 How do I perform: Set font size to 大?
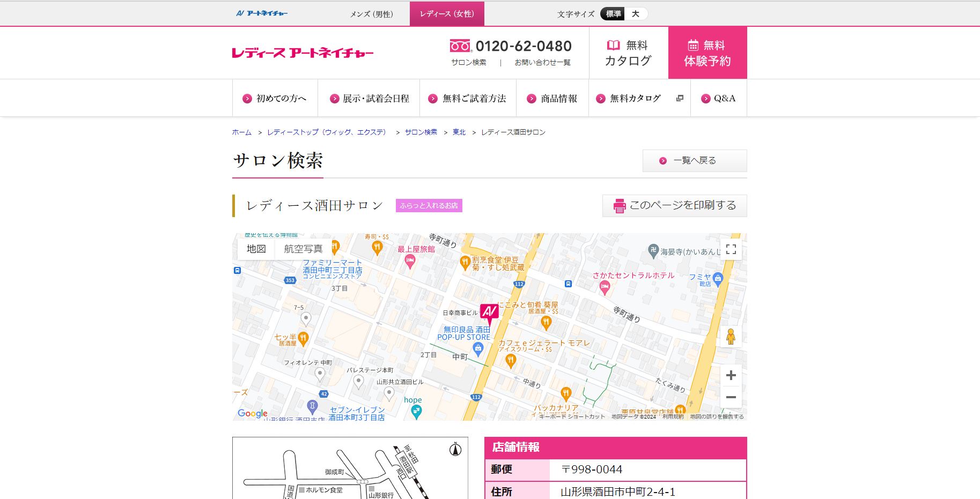(636, 14)
